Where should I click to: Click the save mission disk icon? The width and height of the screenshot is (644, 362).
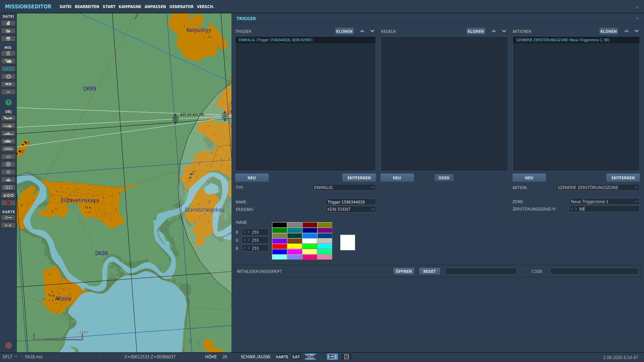pyautogui.click(x=8, y=39)
